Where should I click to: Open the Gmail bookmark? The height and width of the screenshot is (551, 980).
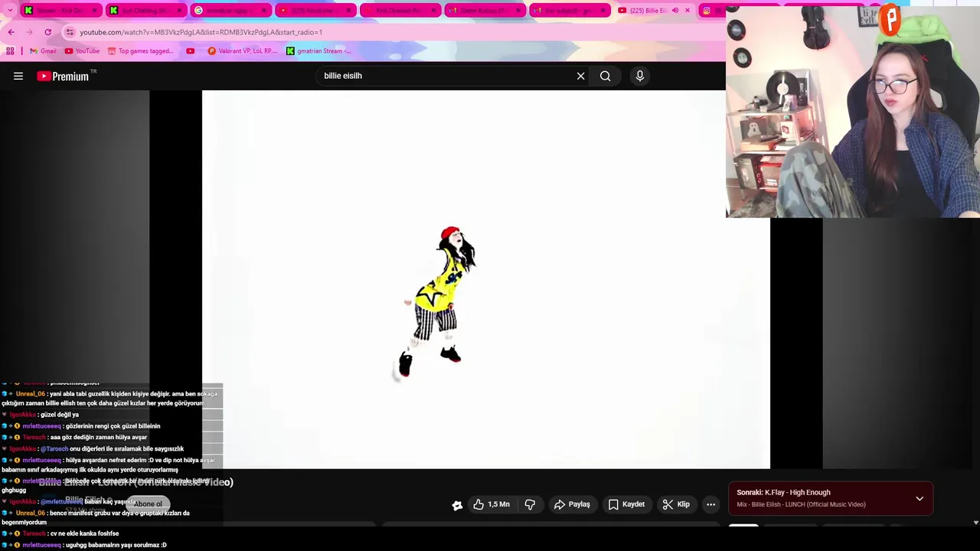[43, 51]
